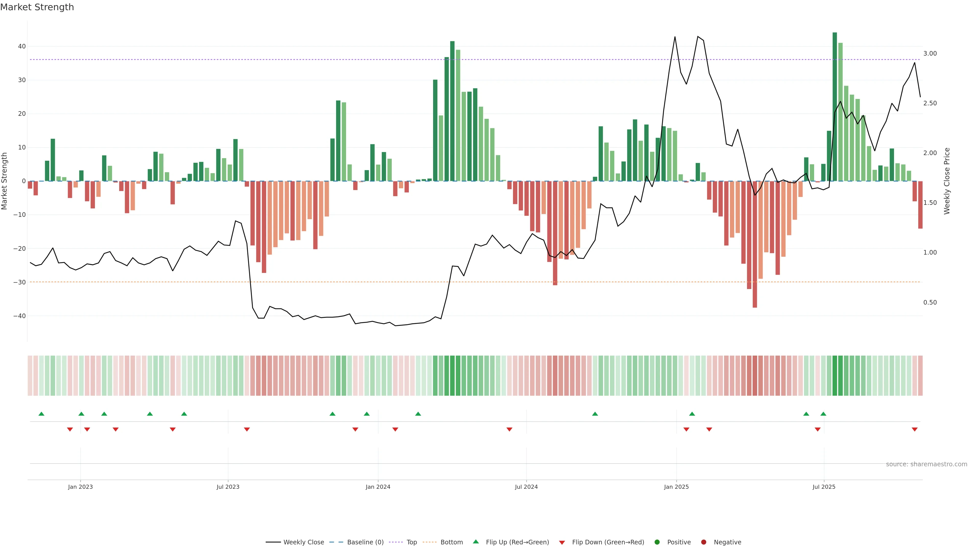Click Flip Up green triangle legend icon
Viewport: 980px width, 551px height.
(475, 542)
